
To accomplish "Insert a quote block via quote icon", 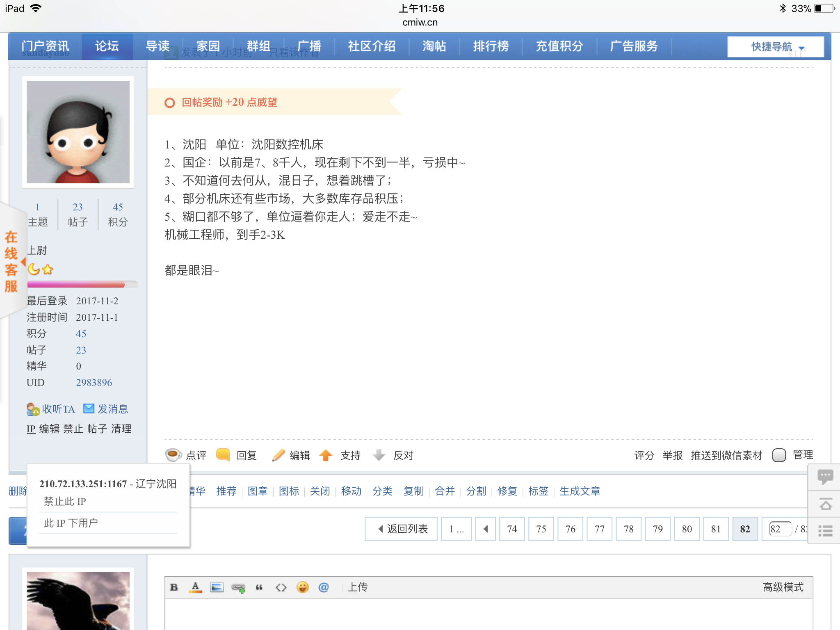I will [259, 587].
